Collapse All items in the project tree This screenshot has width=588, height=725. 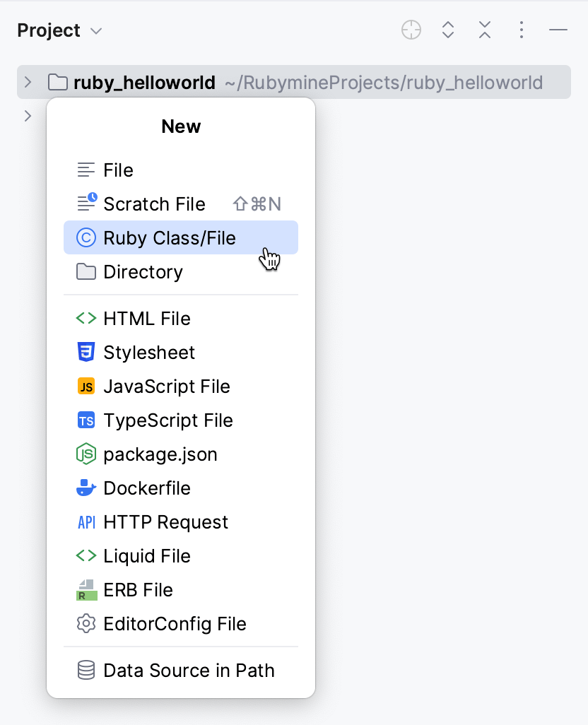point(484,30)
